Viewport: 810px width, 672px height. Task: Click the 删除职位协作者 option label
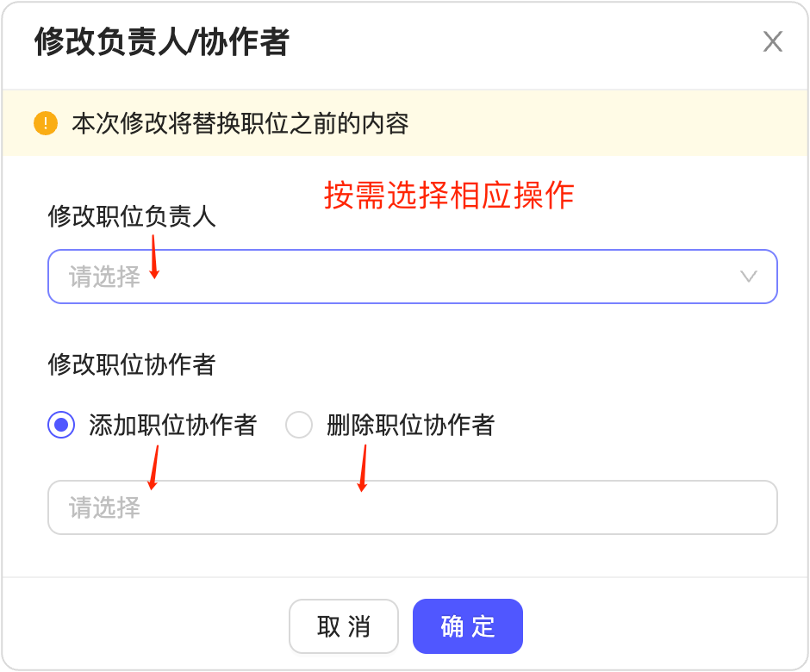(x=410, y=425)
